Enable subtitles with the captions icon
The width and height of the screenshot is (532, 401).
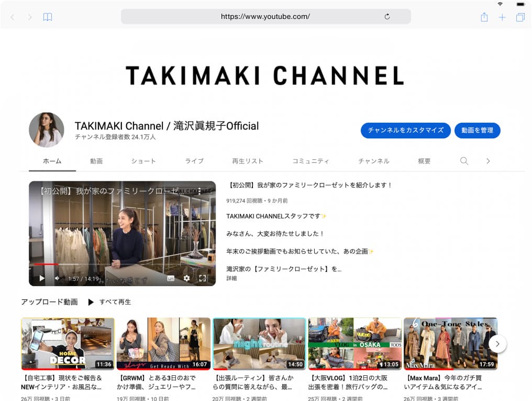[171, 278]
